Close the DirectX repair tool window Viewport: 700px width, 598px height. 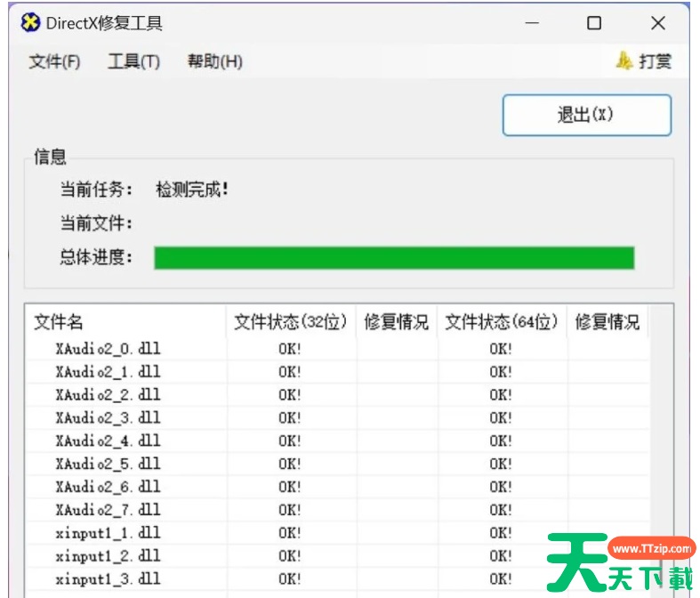pos(658,23)
